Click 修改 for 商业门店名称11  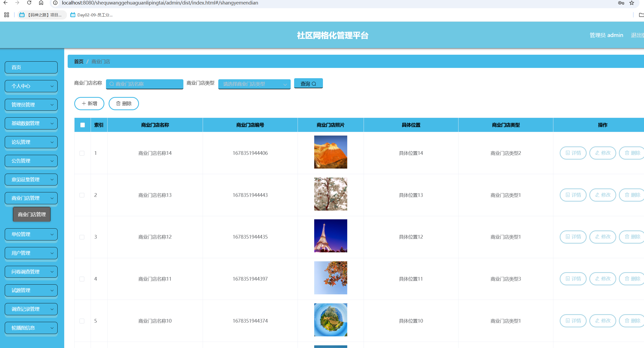[603, 279]
